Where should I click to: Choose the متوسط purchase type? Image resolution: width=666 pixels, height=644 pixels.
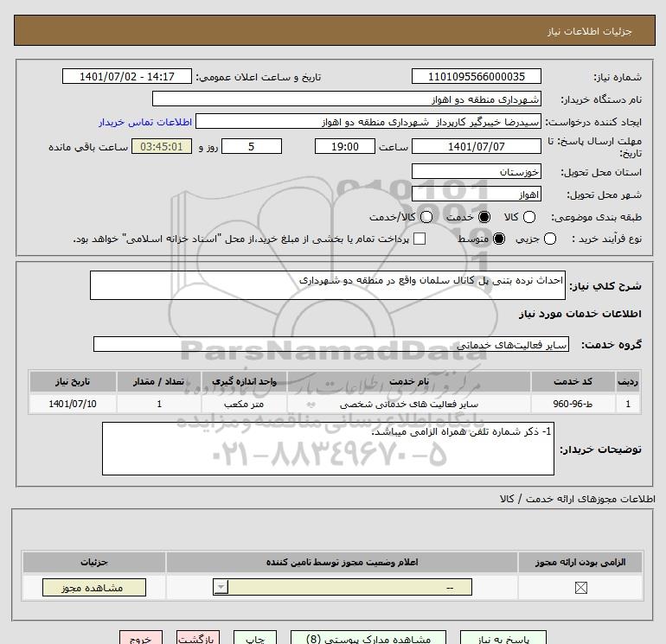pos(499,239)
